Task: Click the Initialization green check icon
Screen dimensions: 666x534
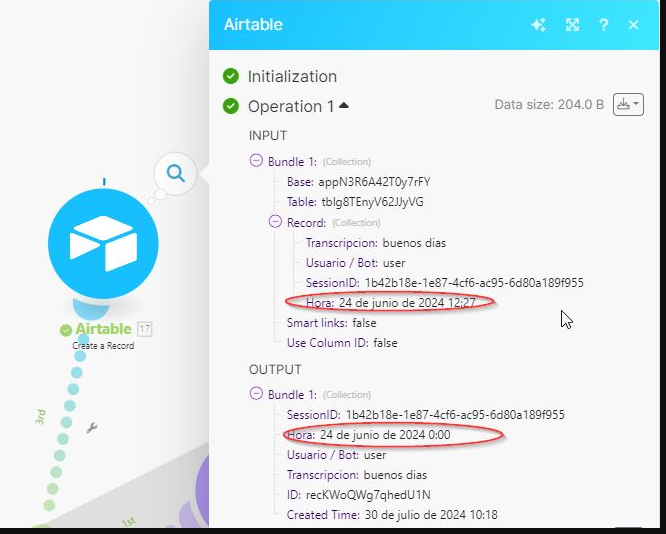Action: tap(231, 76)
